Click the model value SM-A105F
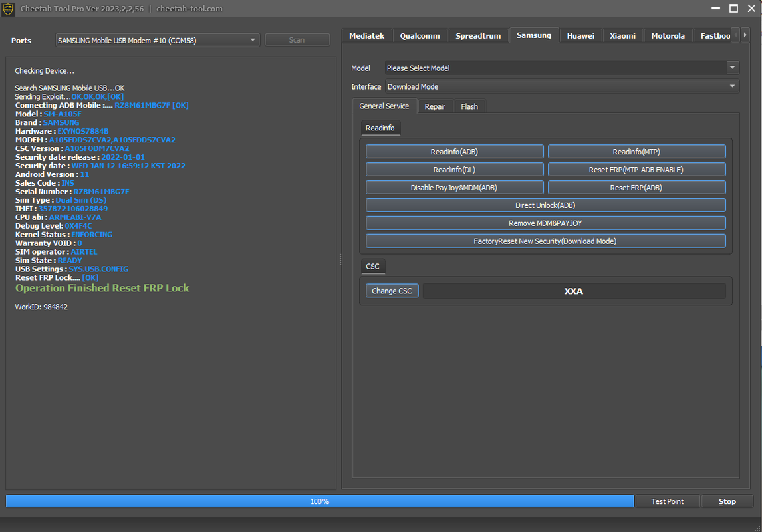The height and width of the screenshot is (532, 762). (x=63, y=114)
